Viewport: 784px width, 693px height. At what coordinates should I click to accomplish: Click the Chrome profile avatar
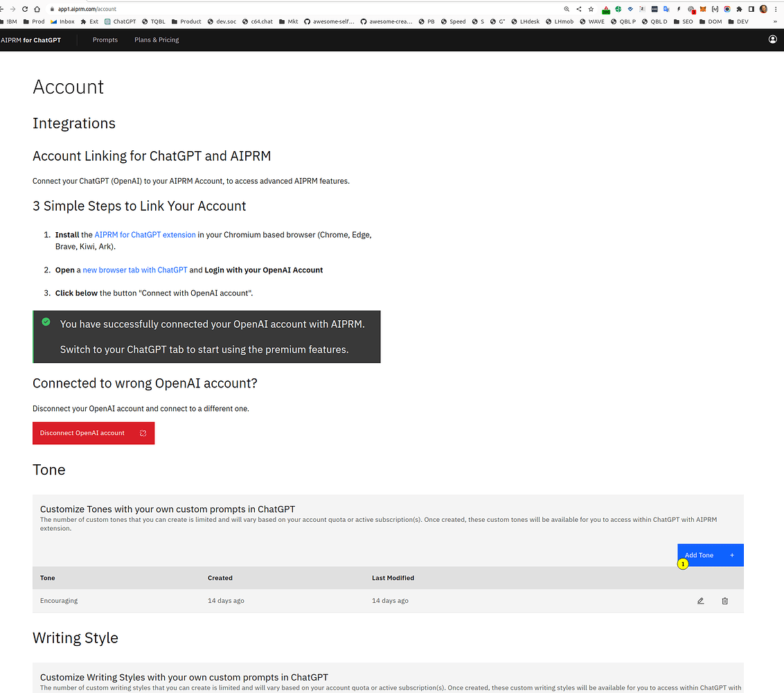pyautogui.click(x=763, y=9)
